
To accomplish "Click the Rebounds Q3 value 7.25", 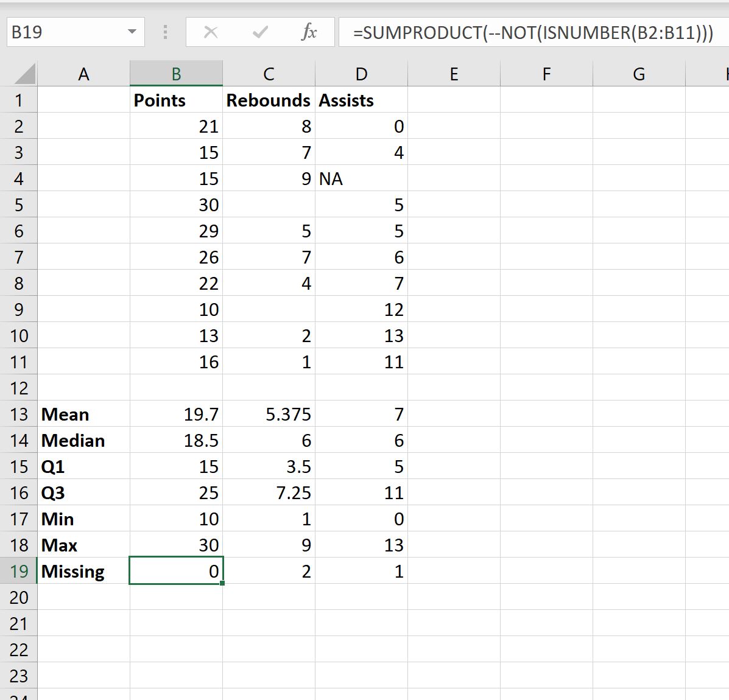I will [x=269, y=493].
